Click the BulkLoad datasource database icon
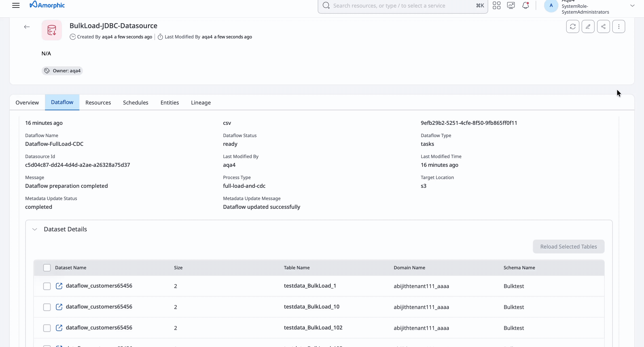The height and width of the screenshot is (347, 644). coord(52,30)
